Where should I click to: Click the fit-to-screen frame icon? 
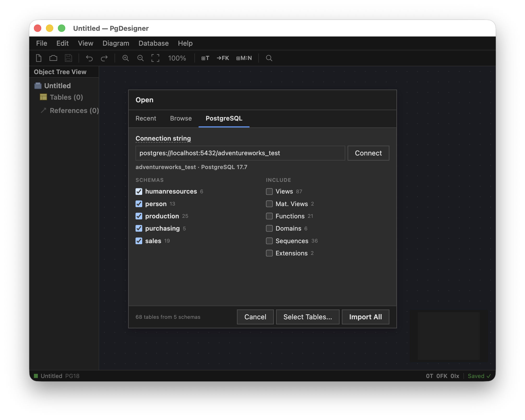[x=155, y=58]
